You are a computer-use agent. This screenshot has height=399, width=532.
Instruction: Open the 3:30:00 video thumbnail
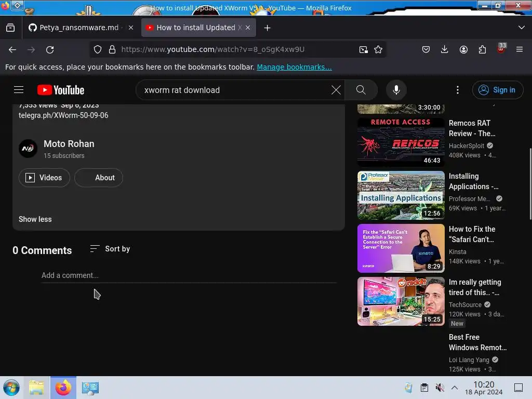tap(401, 109)
